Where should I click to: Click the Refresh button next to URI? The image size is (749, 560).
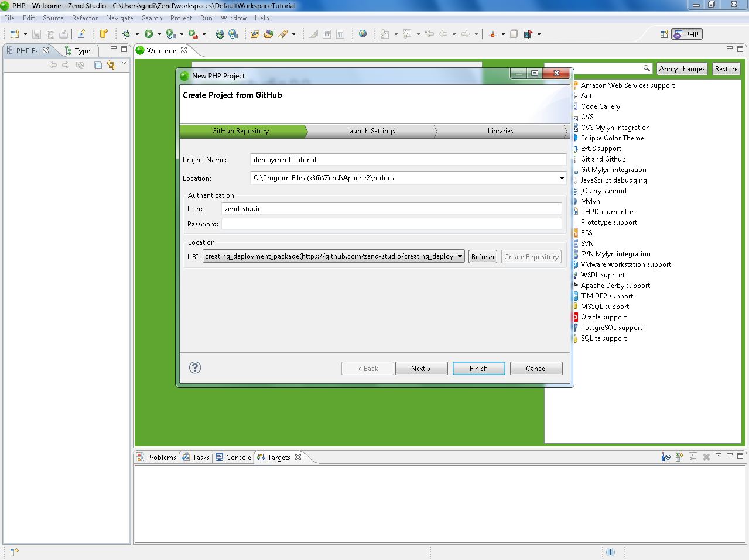pos(482,256)
